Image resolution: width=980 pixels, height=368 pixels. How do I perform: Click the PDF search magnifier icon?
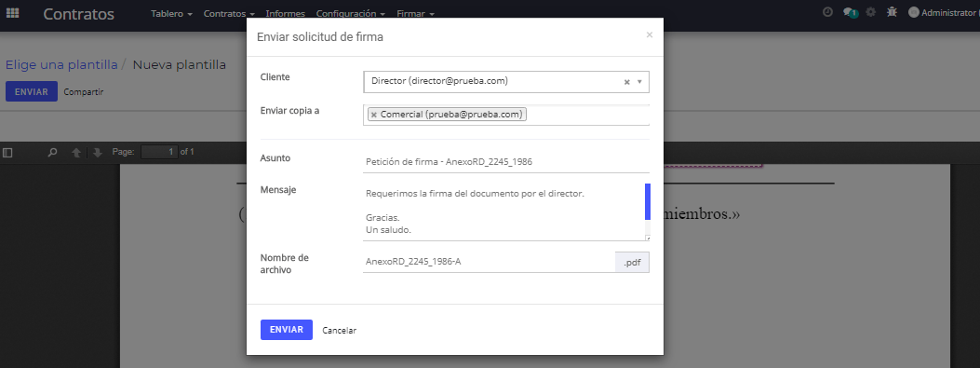(53, 152)
